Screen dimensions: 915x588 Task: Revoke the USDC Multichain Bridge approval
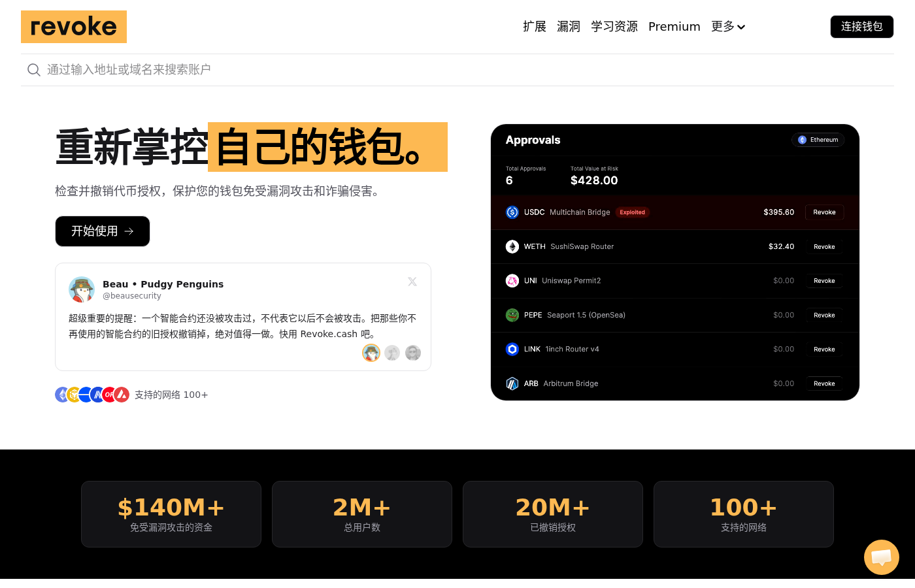824,212
